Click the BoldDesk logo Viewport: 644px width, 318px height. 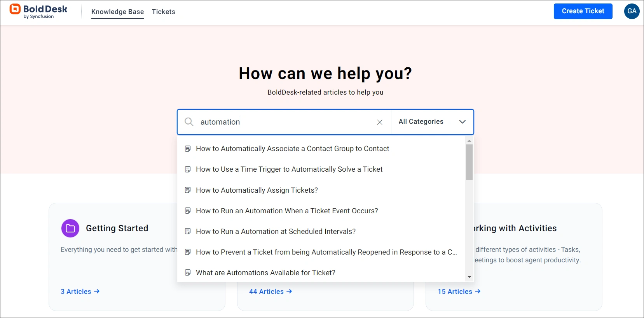38,11
